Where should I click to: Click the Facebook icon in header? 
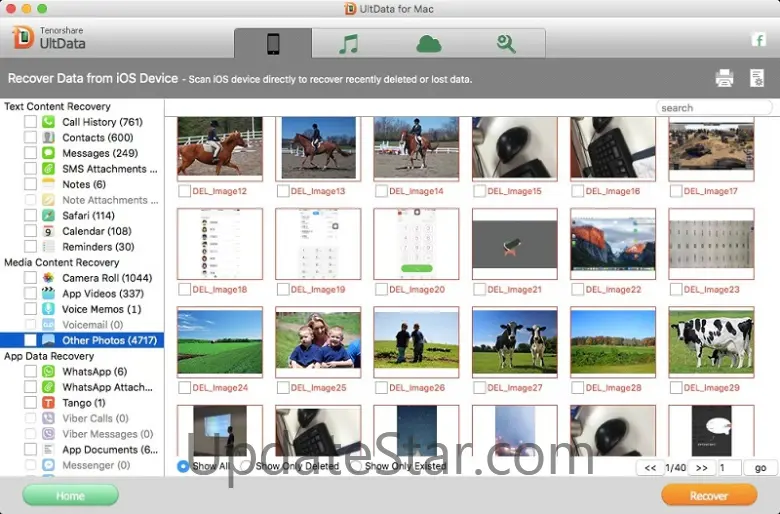pos(758,40)
